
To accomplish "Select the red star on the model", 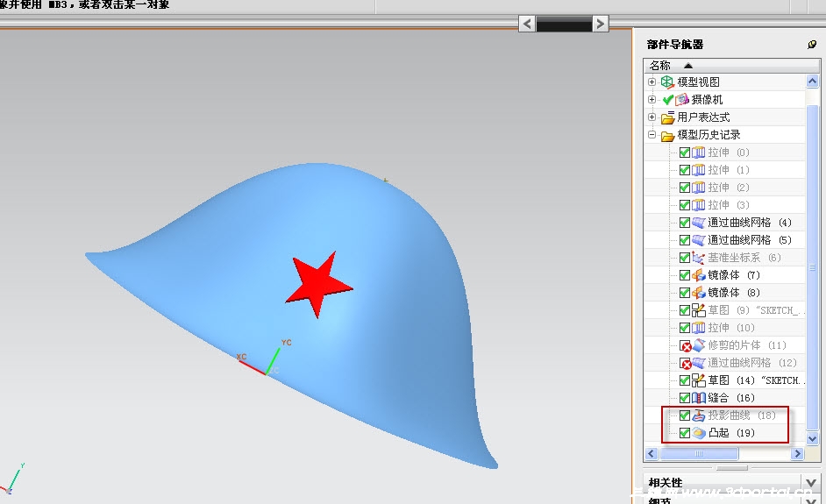I will click(317, 285).
